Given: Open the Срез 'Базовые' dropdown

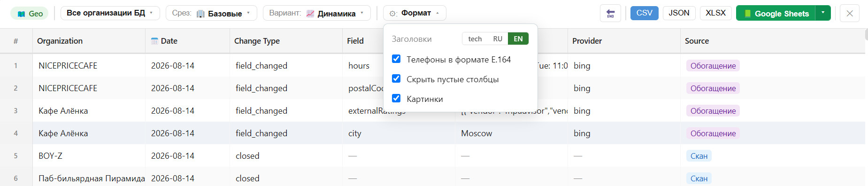Looking at the screenshot, I should point(211,13).
